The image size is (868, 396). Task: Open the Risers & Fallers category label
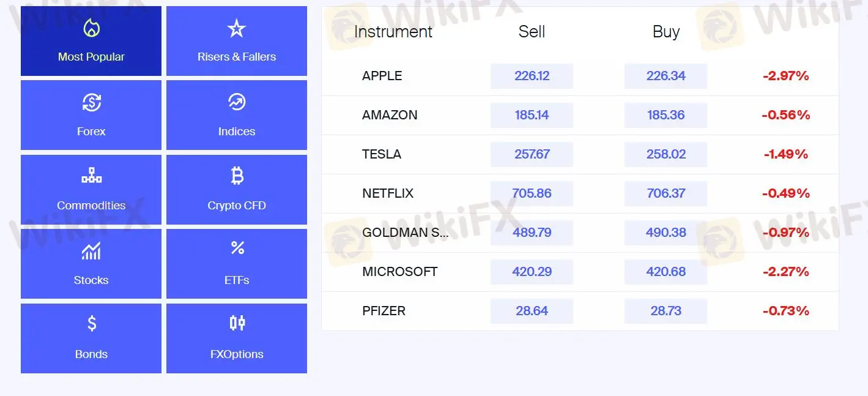237,57
